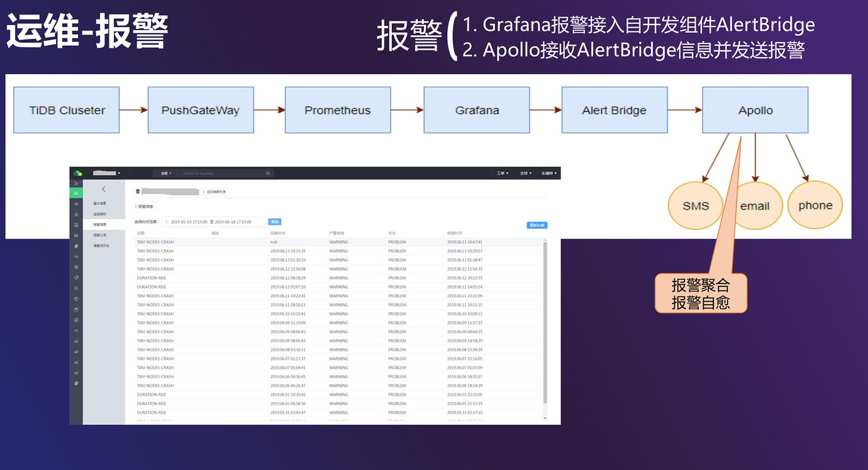Click reply time 2019.06.07 01:17:37
Screen dimensions: 868x470
288,359
